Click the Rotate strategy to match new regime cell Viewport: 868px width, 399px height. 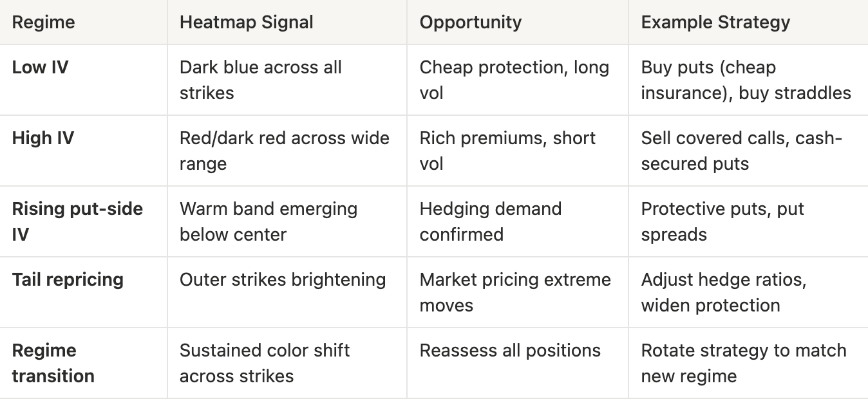coord(743,363)
